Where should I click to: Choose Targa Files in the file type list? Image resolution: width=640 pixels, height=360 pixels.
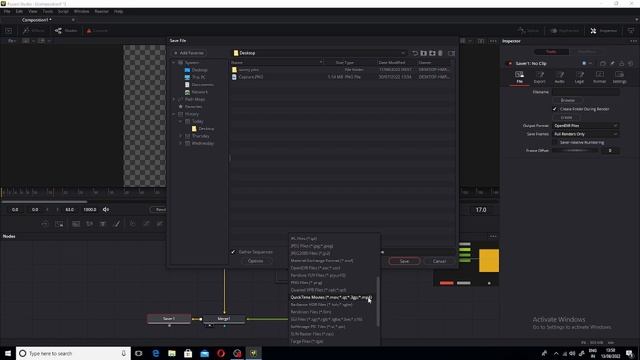pyautogui.click(x=307, y=341)
